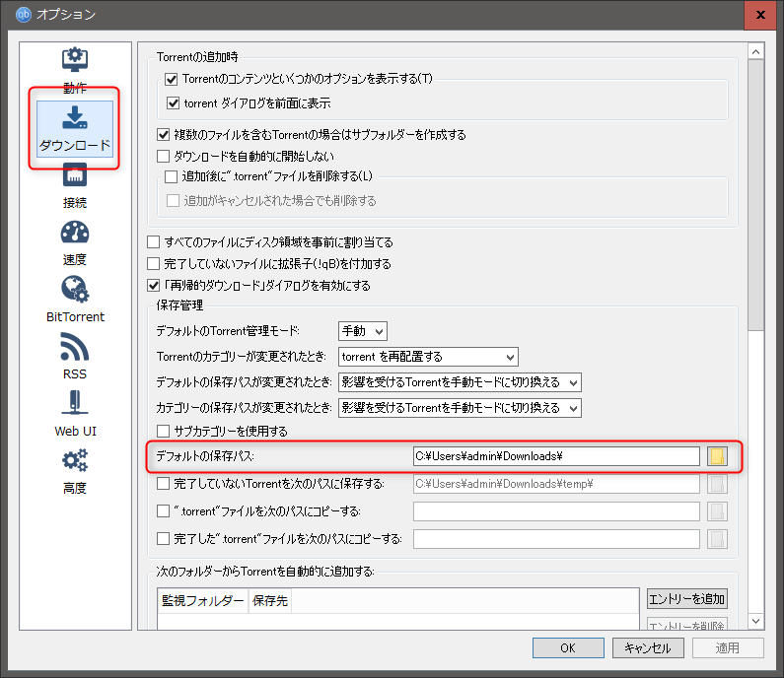This screenshot has height=678, width=784.
Task: Enable サブカテゴリーを使用する checkbox
Action: (x=165, y=432)
